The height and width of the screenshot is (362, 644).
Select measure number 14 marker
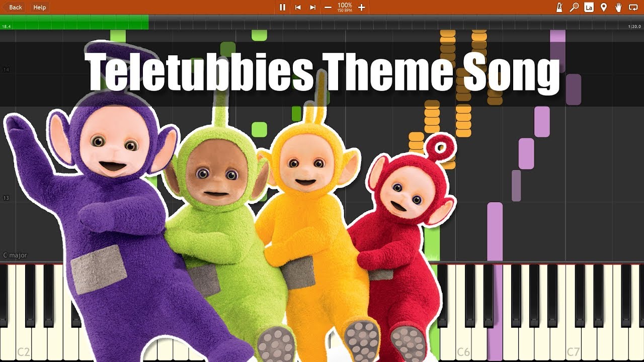tap(7, 69)
